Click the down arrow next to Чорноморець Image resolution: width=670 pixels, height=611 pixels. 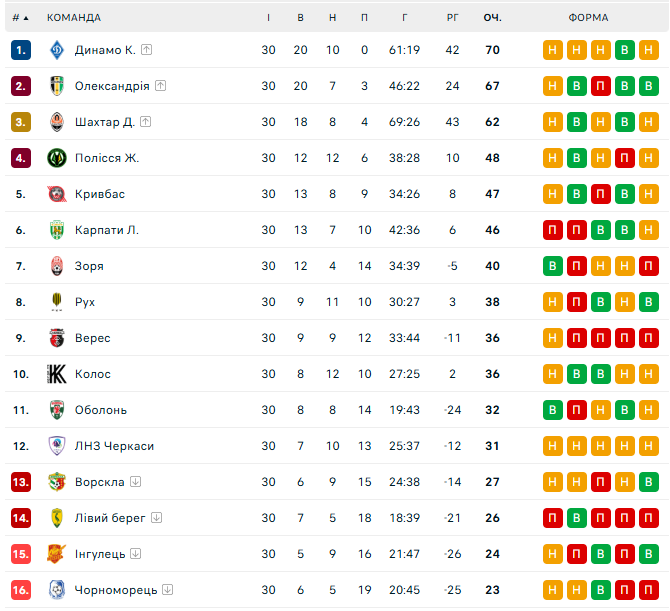(168, 590)
